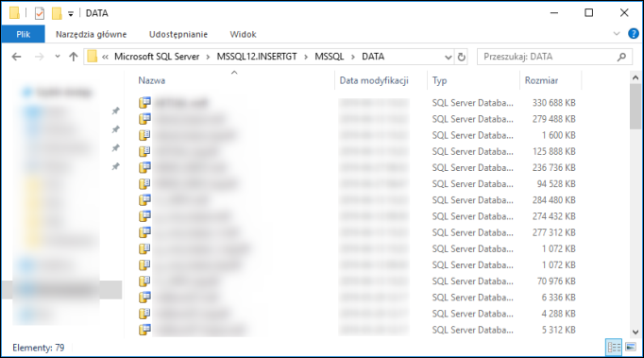
Task: Click the Elementy: 79 status text
Action: tap(38, 348)
